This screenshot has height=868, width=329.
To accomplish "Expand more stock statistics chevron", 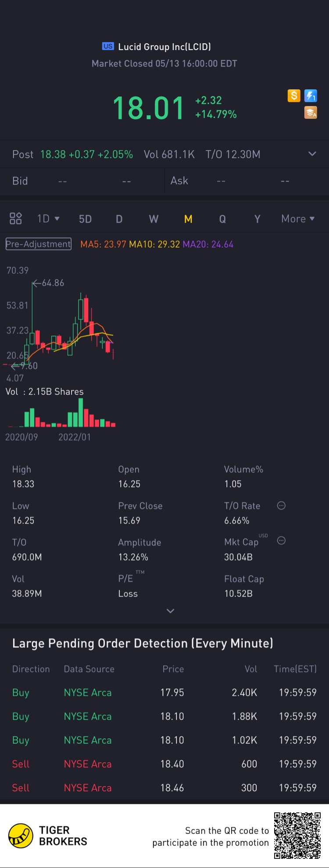I will [x=171, y=611].
